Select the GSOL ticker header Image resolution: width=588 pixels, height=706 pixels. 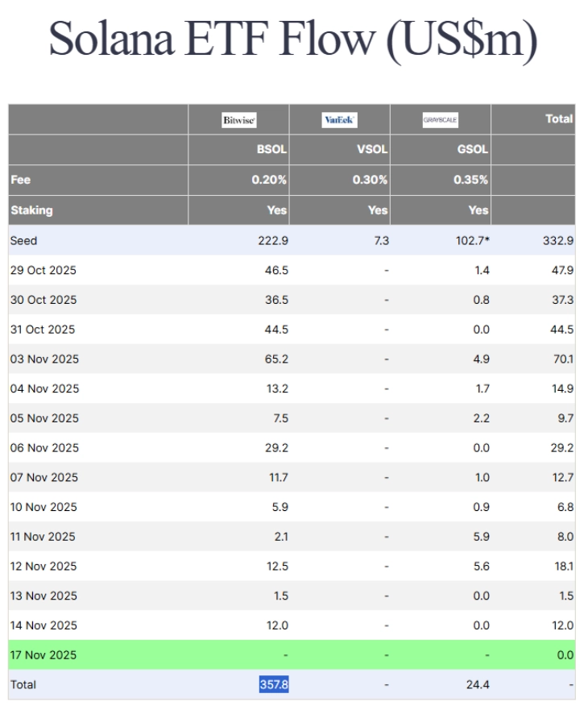click(x=471, y=150)
